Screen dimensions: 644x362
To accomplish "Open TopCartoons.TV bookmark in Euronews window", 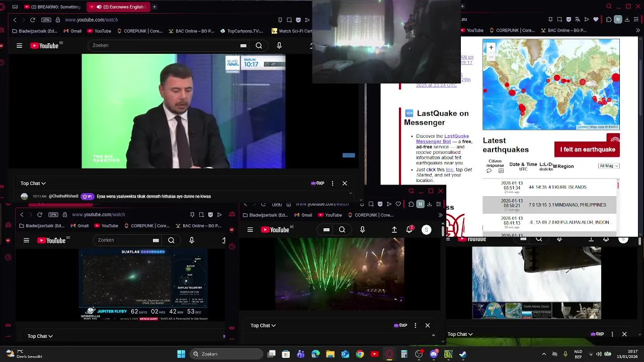I will [241, 31].
